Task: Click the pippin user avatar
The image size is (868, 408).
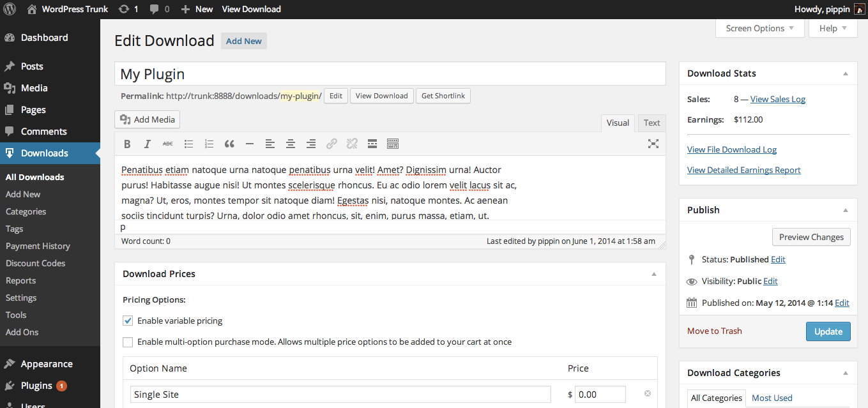Action: point(859,9)
